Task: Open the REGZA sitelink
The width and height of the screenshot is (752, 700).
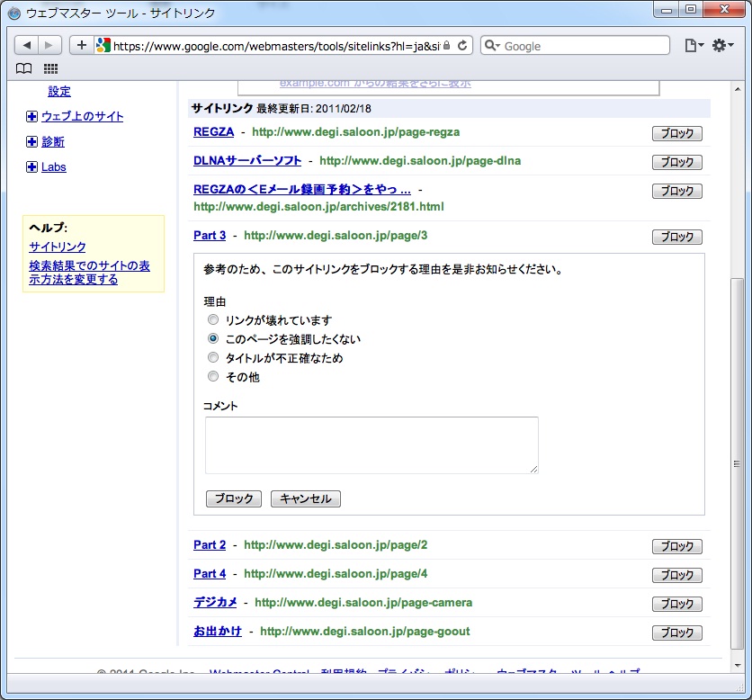Action: [x=213, y=132]
